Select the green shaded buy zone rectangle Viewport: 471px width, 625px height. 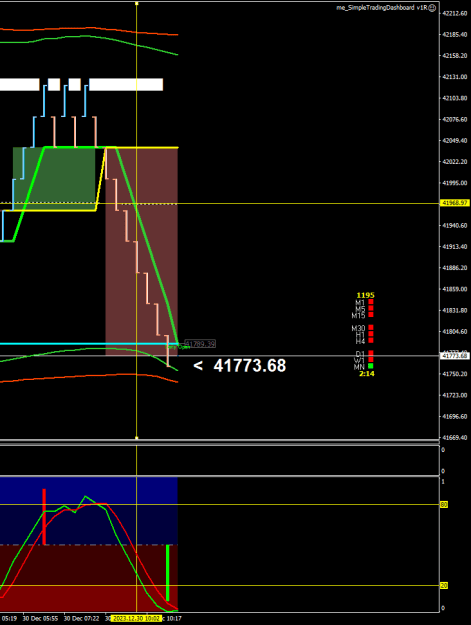54,179
